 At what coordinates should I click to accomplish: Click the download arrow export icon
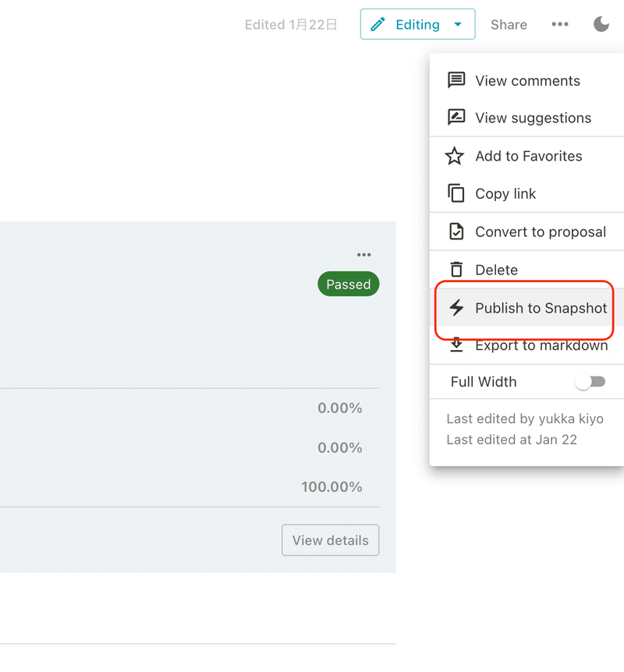(x=456, y=345)
